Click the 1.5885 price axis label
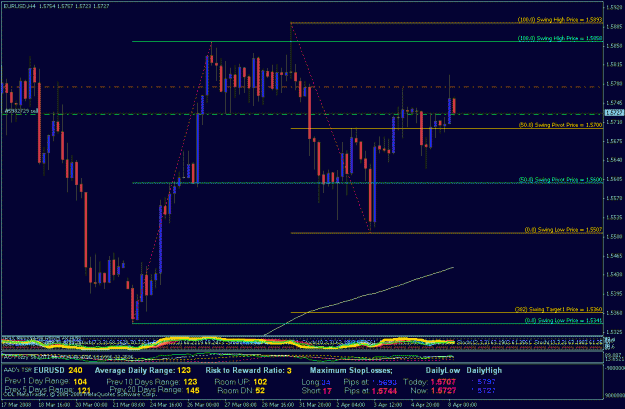 614,26
